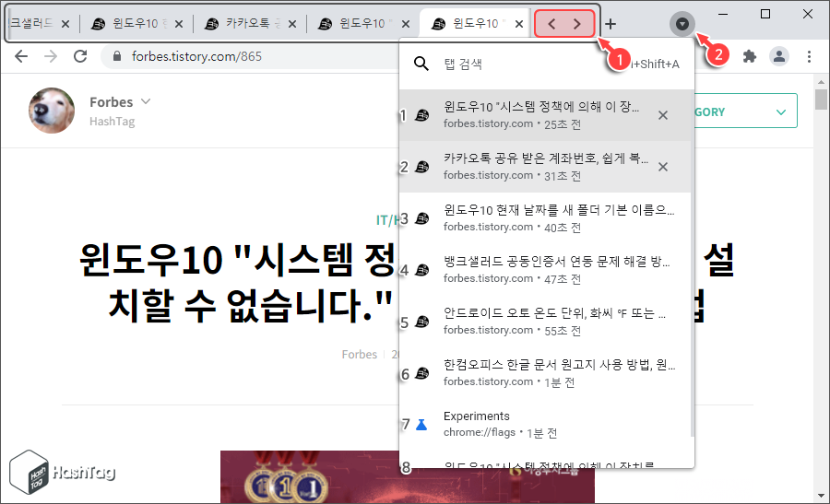Click the browser forward arrow
The image size is (830, 504).
pyautogui.click(x=51, y=56)
